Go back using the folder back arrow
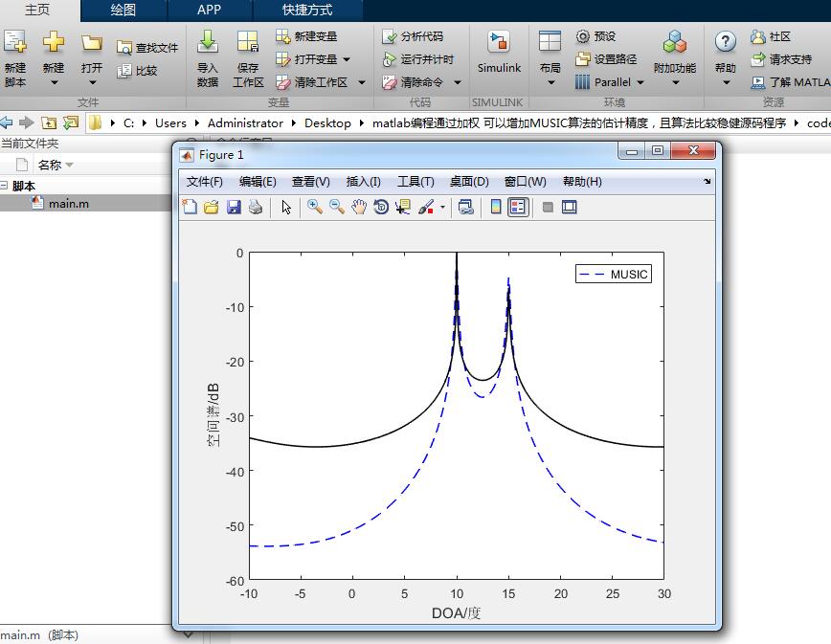Image resolution: width=831 pixels, height=644 pixels. [7, 122]
